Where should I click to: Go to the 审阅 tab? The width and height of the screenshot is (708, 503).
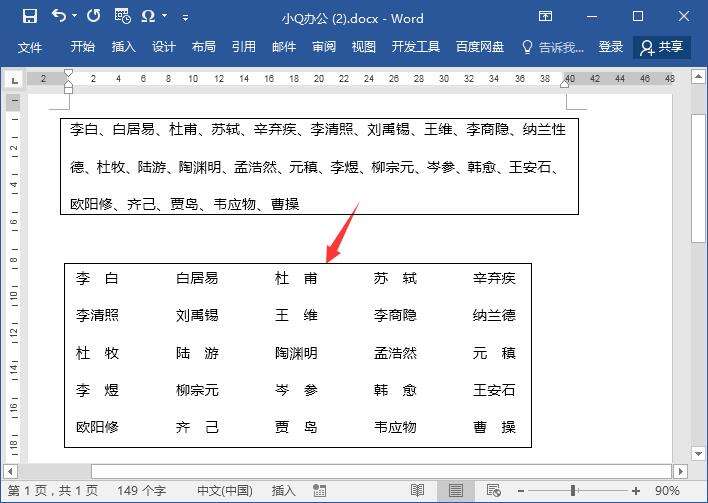(324, 47)
